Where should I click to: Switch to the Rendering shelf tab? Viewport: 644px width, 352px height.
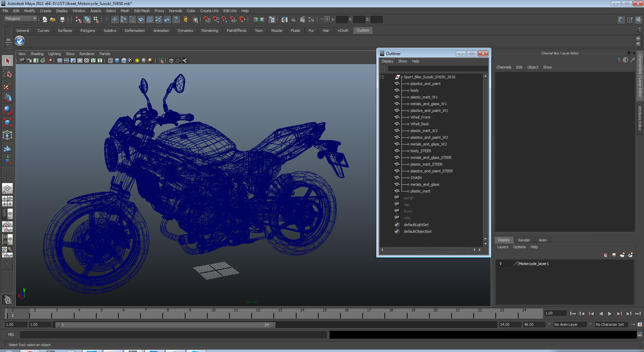210,31
